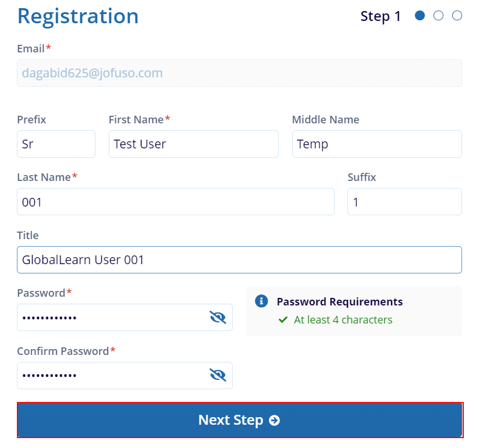The height and width of the screenshot is (448, 483).
Task: Click the Registration heading
Action: coord(78,16)
